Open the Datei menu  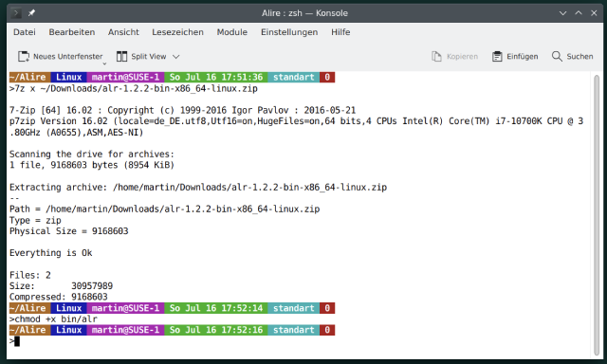pos(25,32)
